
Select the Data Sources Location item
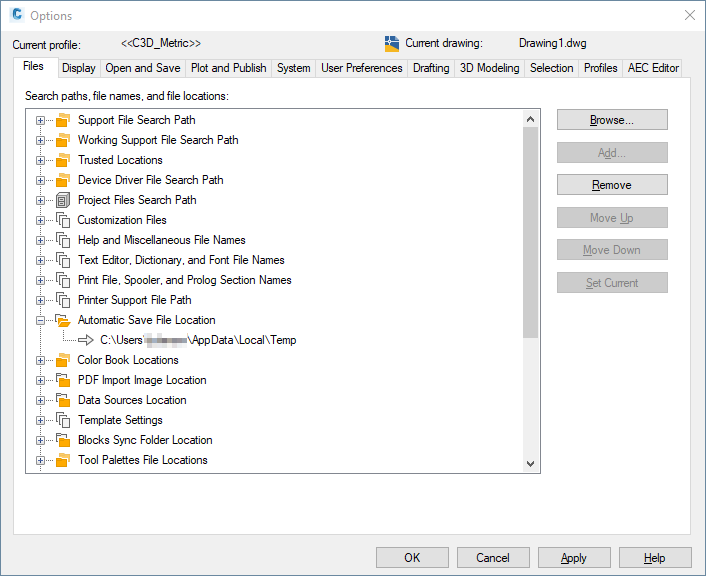[x=132, y=400]
